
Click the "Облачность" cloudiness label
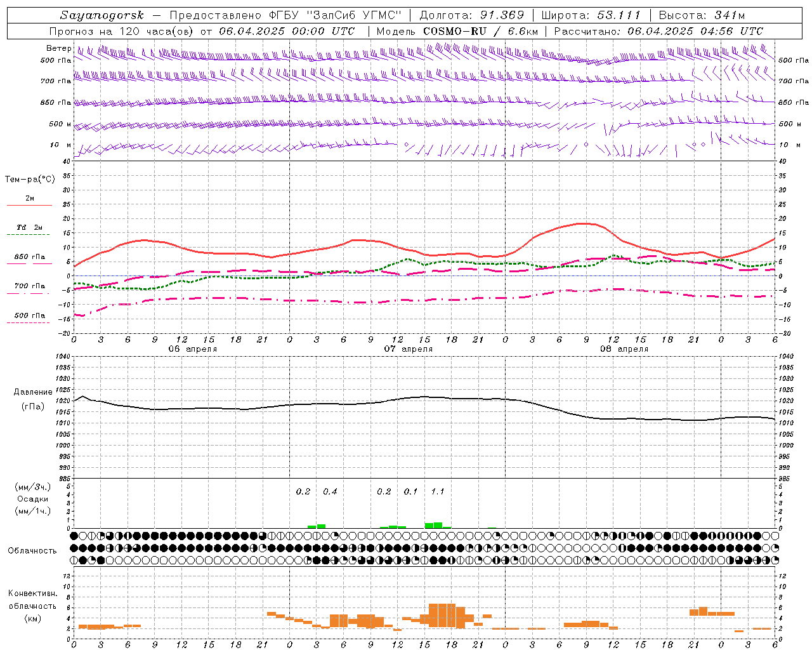[32, 550]
